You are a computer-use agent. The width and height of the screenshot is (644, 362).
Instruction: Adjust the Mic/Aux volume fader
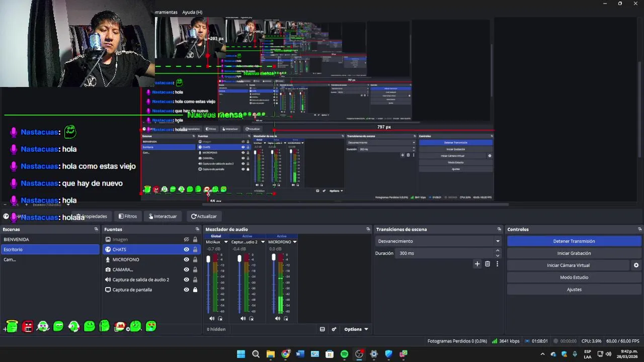coord(208,259)
